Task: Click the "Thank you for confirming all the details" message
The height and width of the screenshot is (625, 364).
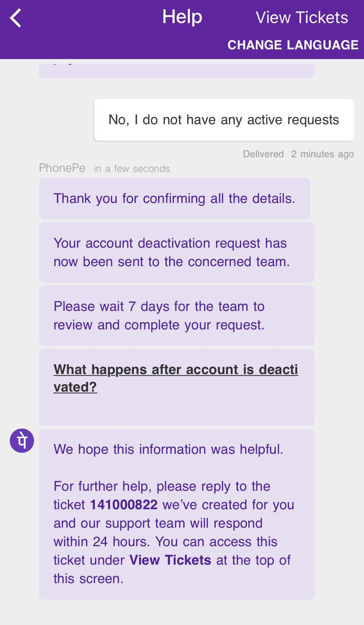Action: coord(174,198)
